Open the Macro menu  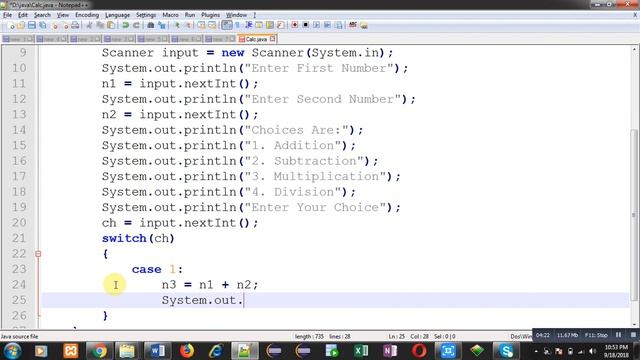click(x=170, y=15)
